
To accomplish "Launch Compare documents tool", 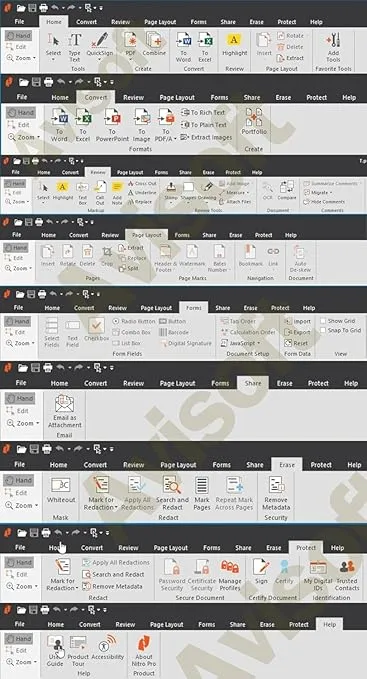I will (x=287, y=191).
